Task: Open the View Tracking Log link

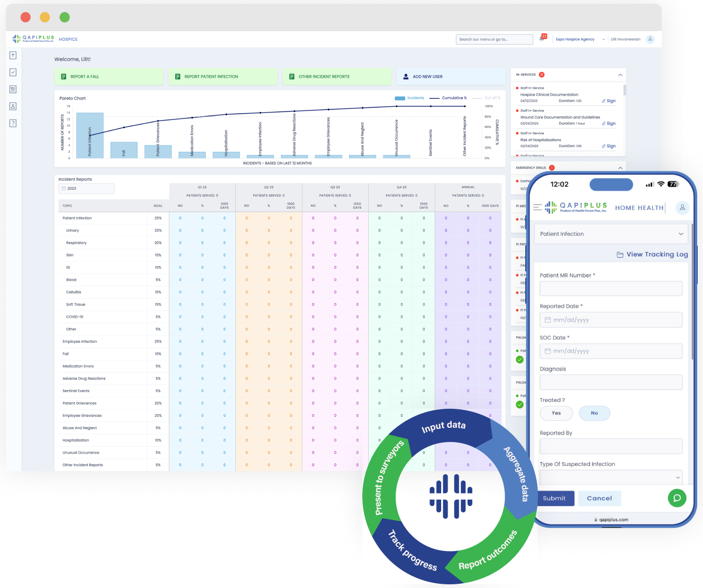Action: coord(652,254)
